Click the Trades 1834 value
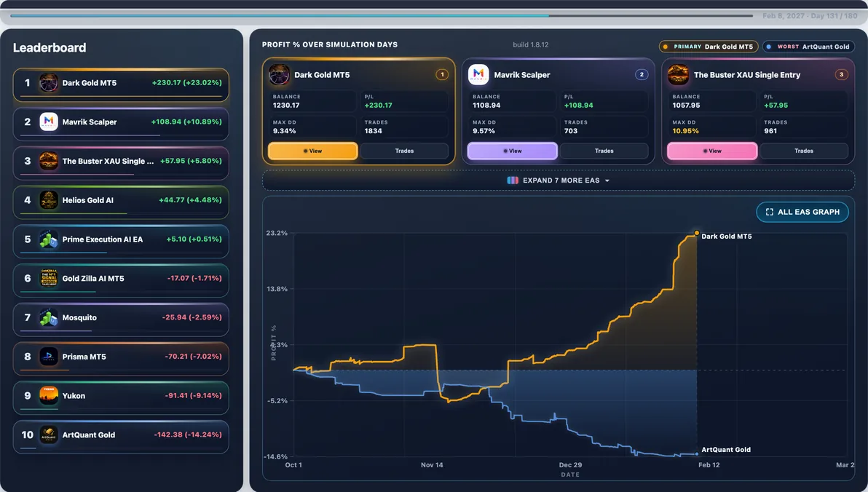Screen dimensions: 868x492 [x=373, y=131]
